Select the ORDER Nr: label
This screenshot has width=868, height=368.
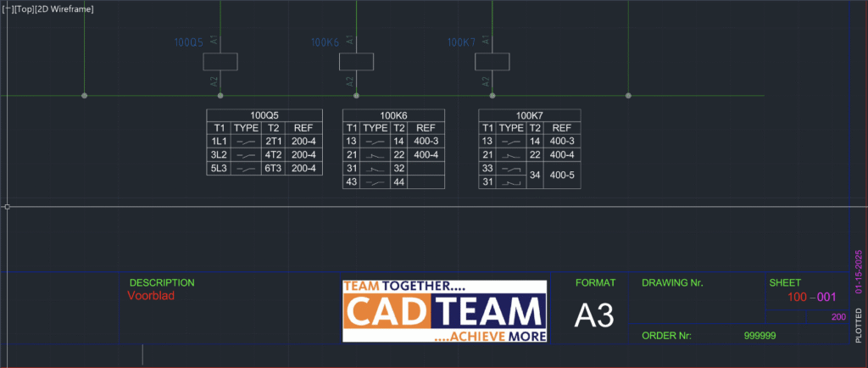point(667,336)
